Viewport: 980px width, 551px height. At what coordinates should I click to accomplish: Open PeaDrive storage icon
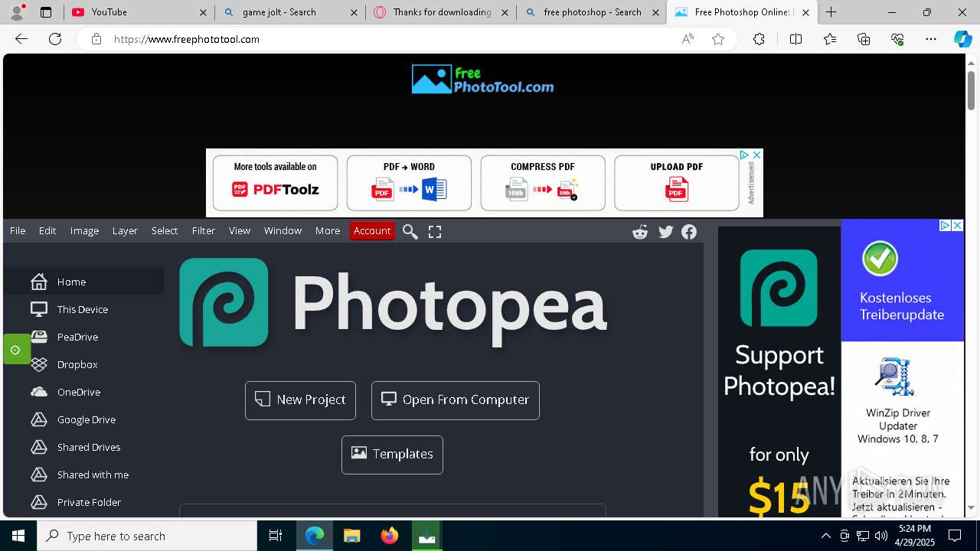coord(39,337)
